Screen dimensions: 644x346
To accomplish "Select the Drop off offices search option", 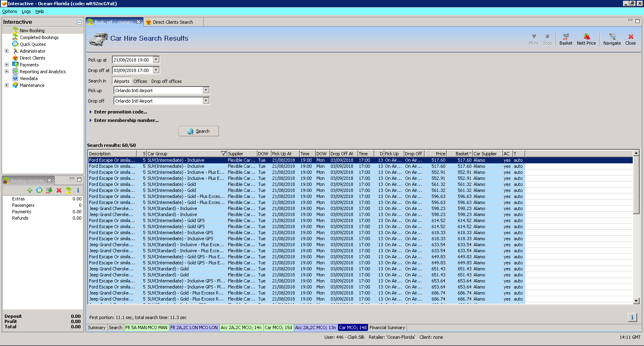I will tap(166, 81).
